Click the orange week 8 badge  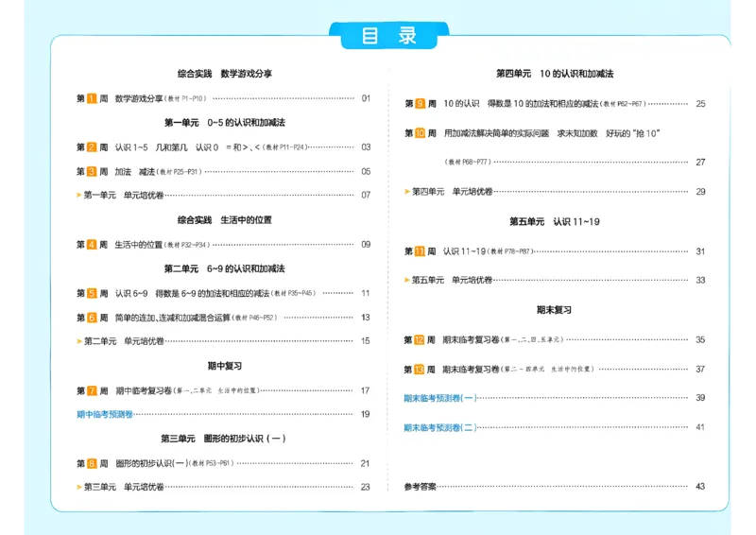(x=92, y=463)
